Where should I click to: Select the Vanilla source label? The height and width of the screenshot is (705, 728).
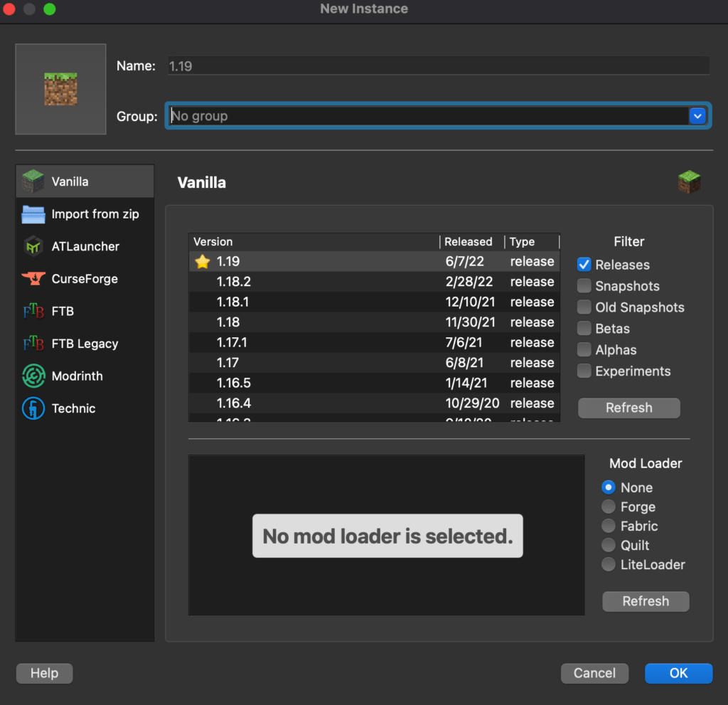point(70,181)
